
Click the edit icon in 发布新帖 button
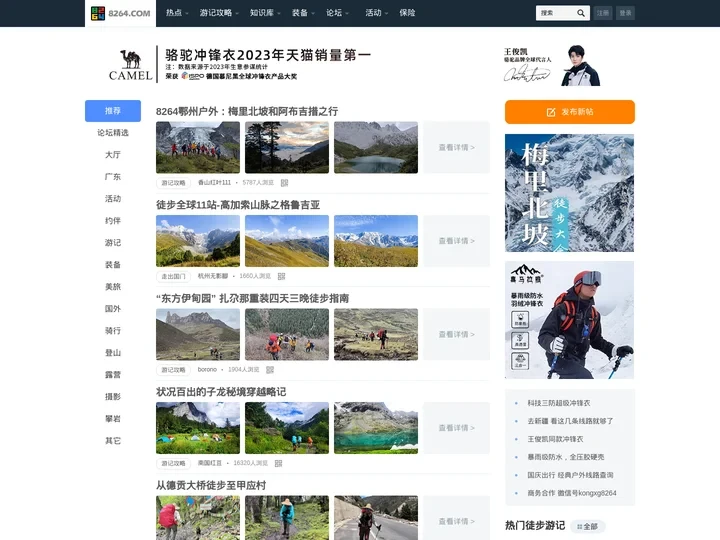coord(551,112)
